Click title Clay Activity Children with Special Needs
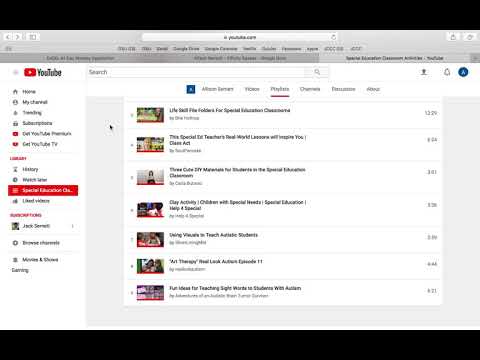The height and width of the screenshot is (360, 480). 238,205
